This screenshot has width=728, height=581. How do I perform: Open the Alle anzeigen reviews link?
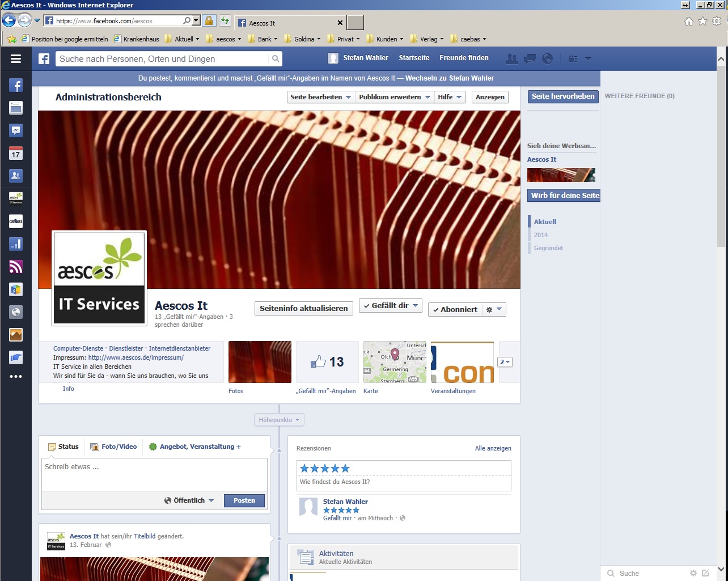tap(493, 448)
